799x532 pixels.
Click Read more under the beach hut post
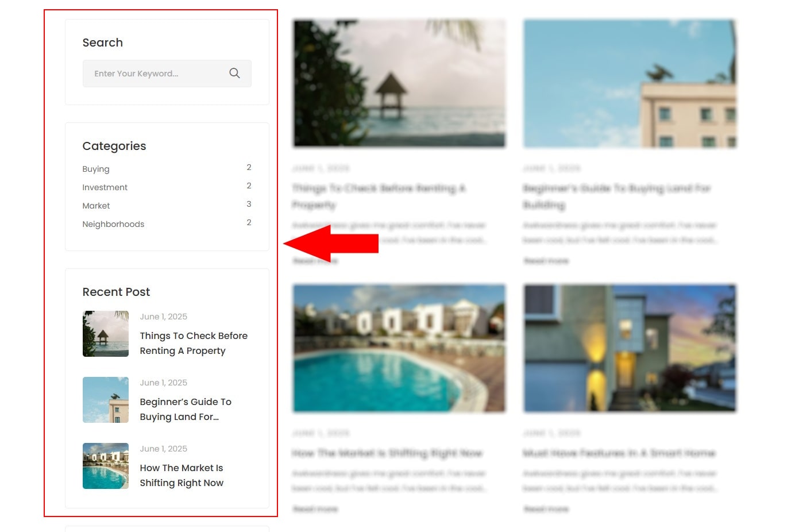[315, 261]
